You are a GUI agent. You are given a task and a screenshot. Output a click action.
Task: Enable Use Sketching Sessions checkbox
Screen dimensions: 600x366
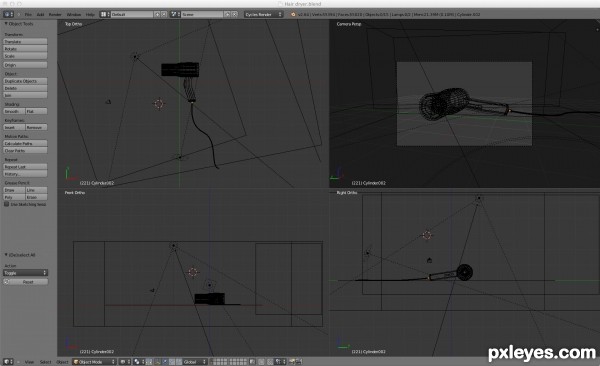(x=7, y=204)
